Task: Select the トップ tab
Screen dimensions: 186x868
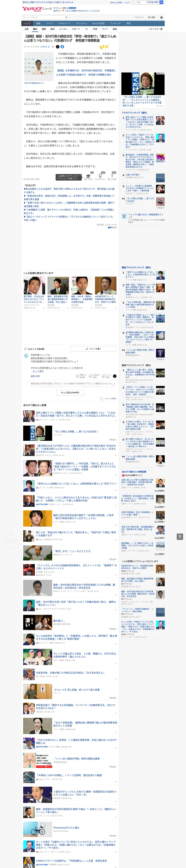Action: 27,23
